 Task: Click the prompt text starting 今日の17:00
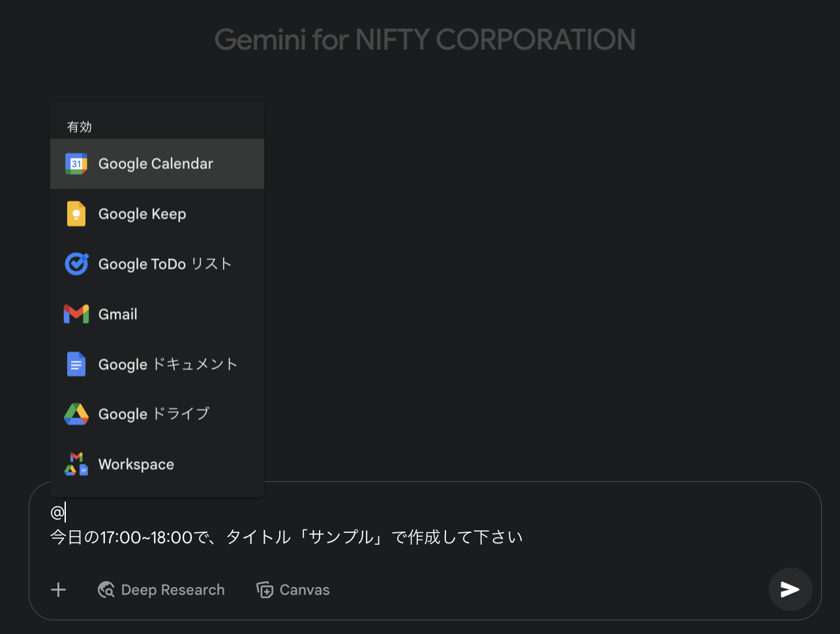coord(287,537)
